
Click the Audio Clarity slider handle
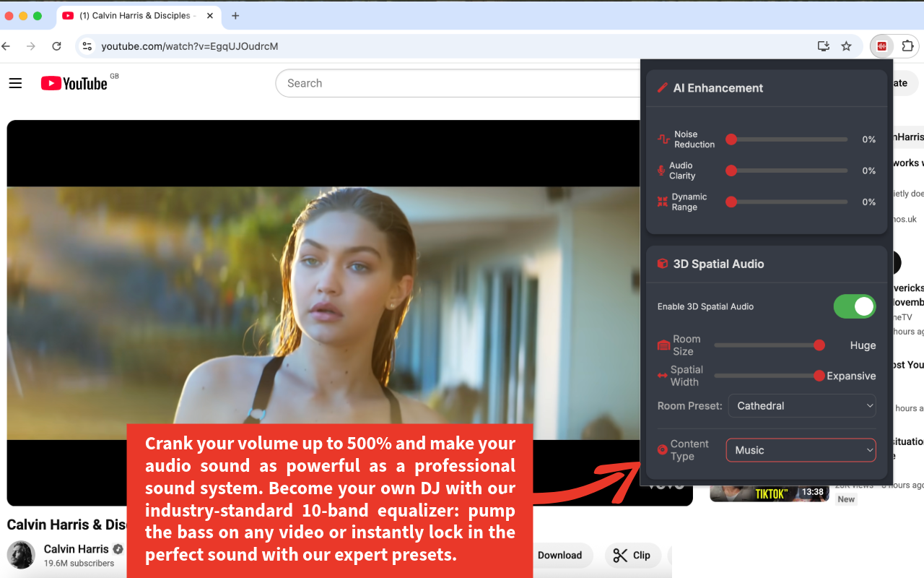pos(731,171)
